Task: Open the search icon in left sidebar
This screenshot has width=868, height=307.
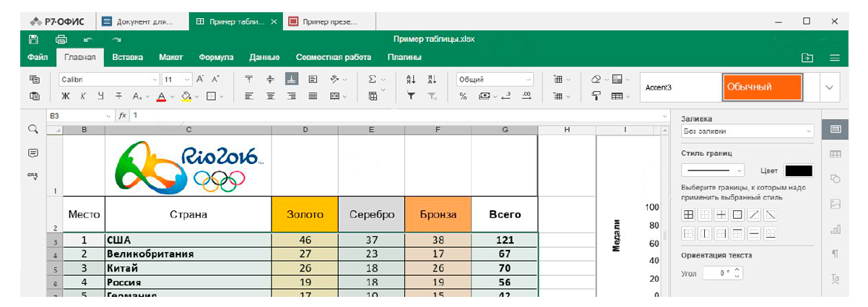Action: (33, 129)
